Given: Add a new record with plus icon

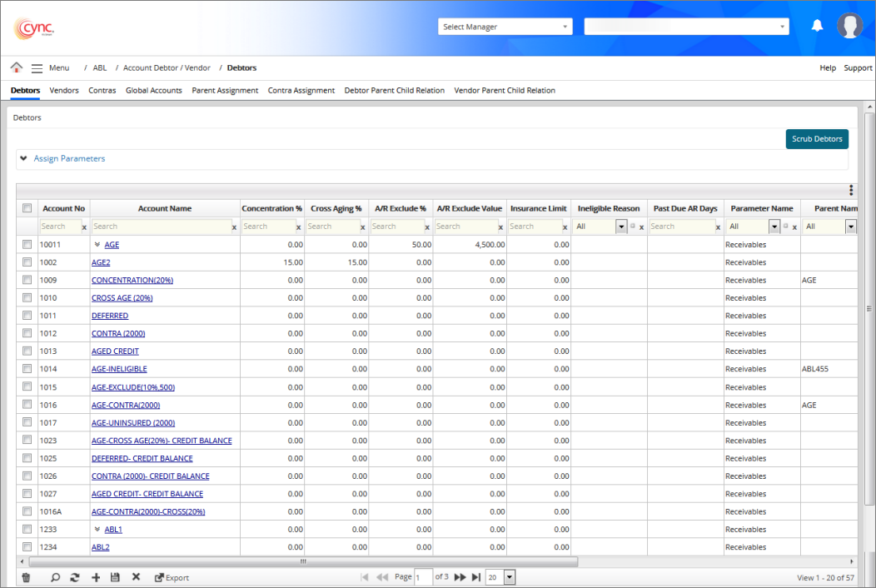Looking at the screenshot, I should pos(96,577).
